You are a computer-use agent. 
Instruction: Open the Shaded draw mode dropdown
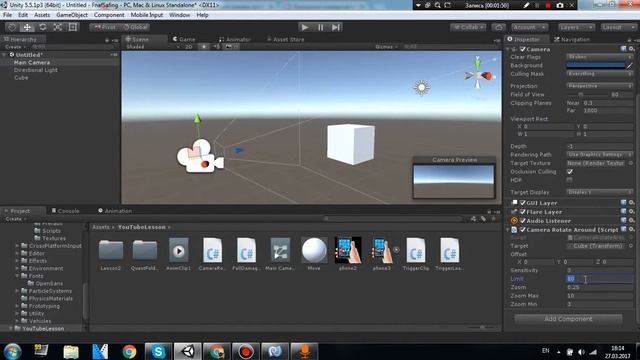(153, 47)
